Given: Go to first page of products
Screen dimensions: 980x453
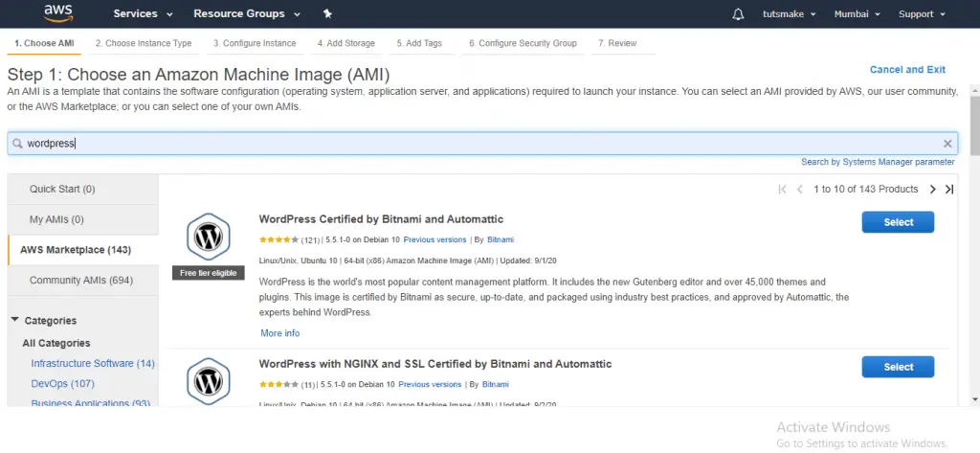Looking at the screenshot, I should [782, 189].
